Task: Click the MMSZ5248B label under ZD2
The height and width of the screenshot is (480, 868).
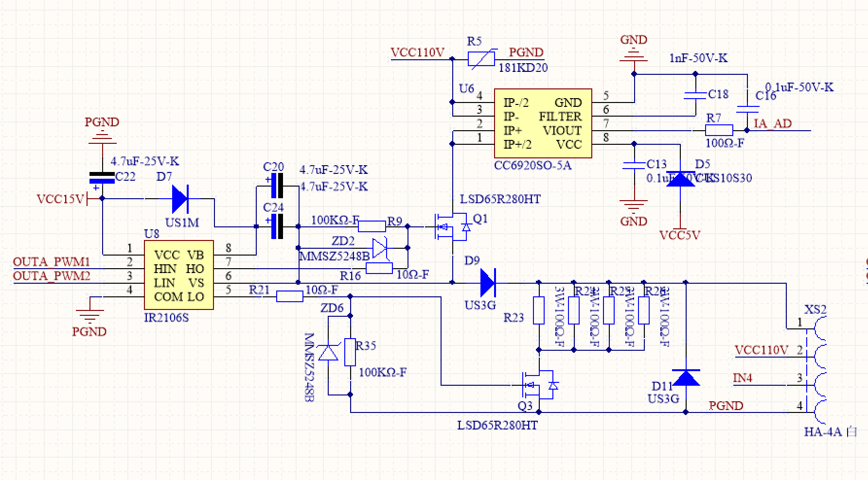Action: (x=334, y=256)
